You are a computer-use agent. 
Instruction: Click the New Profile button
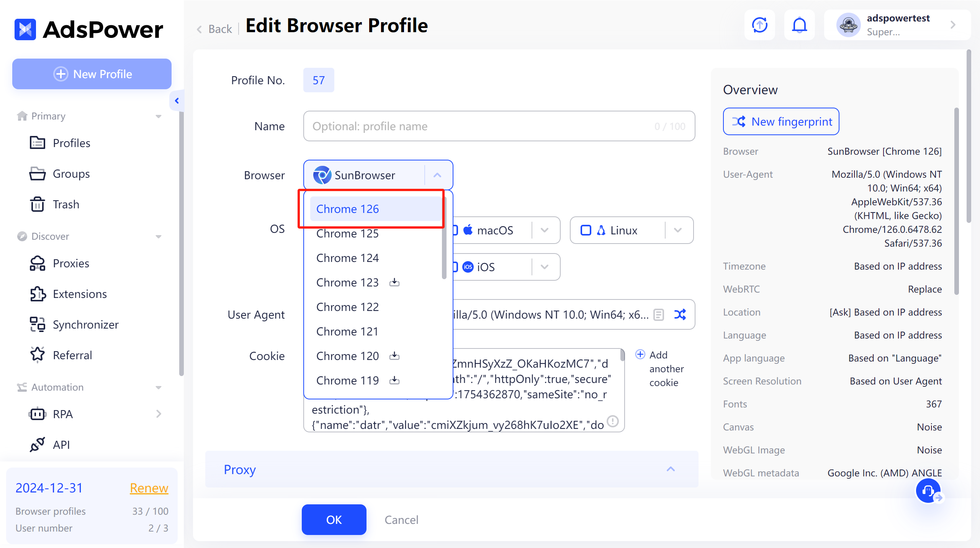92,74
